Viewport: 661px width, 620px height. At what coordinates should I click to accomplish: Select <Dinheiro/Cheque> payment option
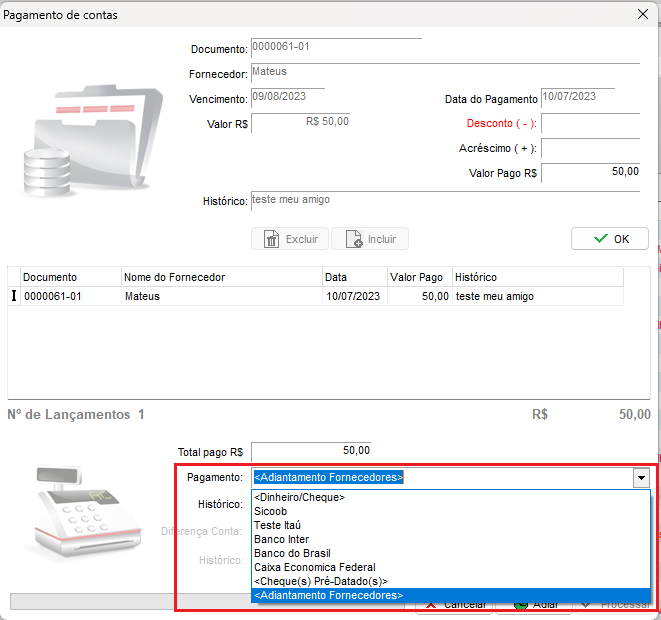click(299, 497)
